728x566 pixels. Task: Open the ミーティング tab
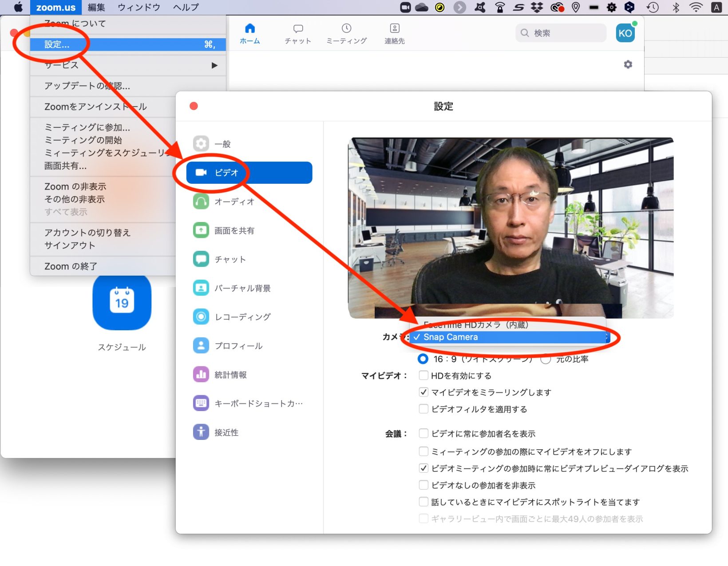pos(347,34)
